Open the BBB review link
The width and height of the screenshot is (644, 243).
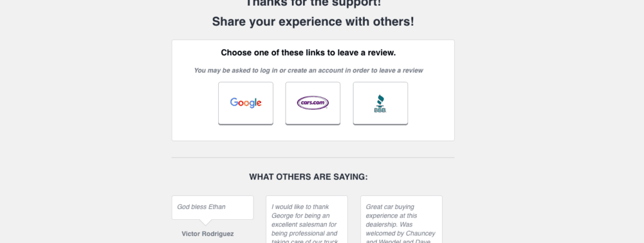tap(380, 103)
